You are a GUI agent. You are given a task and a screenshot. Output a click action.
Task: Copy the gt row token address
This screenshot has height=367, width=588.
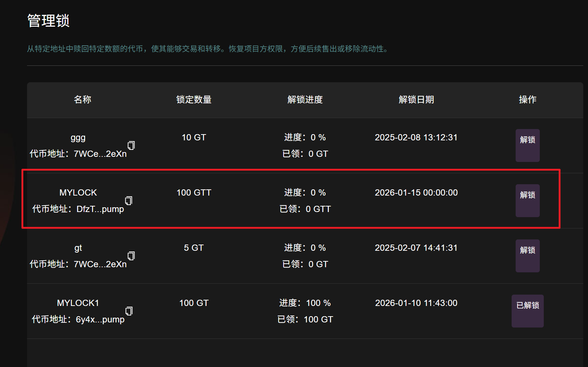coord(131,256)
